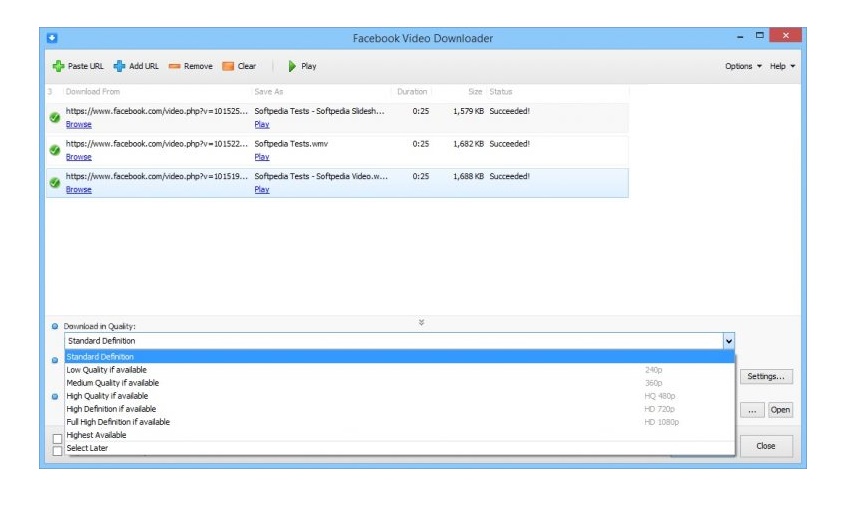
Task: Select the URL ending v=101525...
Action: pyautogui.click(x=156, y=111)
